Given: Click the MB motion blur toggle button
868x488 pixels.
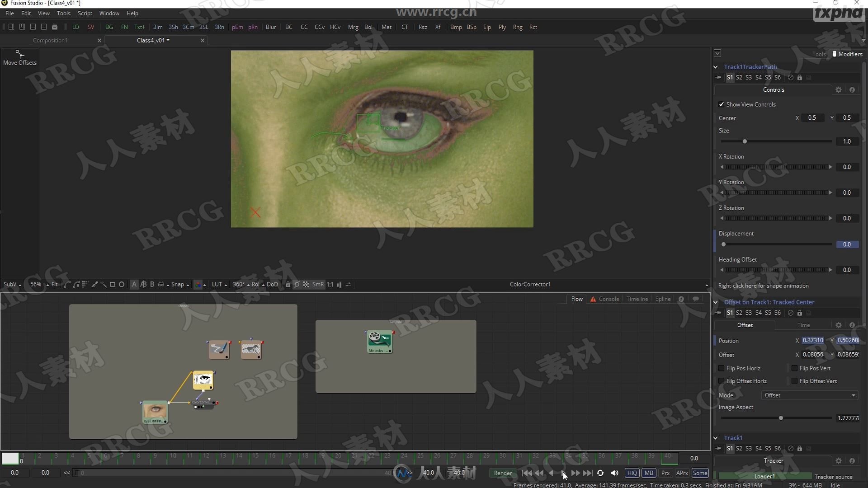Looking at the screenshot, I should tap(649, 473).
